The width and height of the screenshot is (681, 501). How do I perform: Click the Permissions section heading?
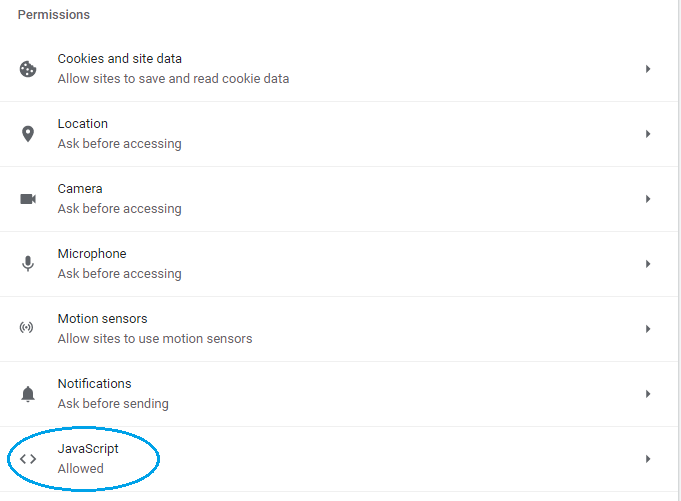54,15
